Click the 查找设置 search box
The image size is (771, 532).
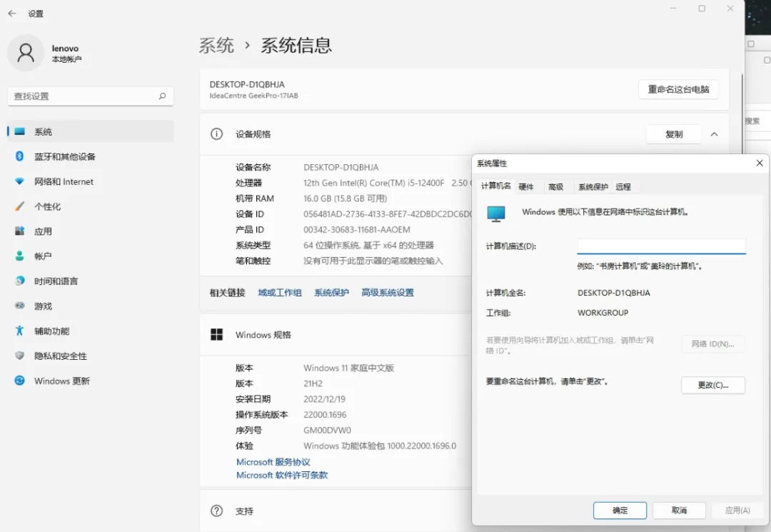click(91, 96)
